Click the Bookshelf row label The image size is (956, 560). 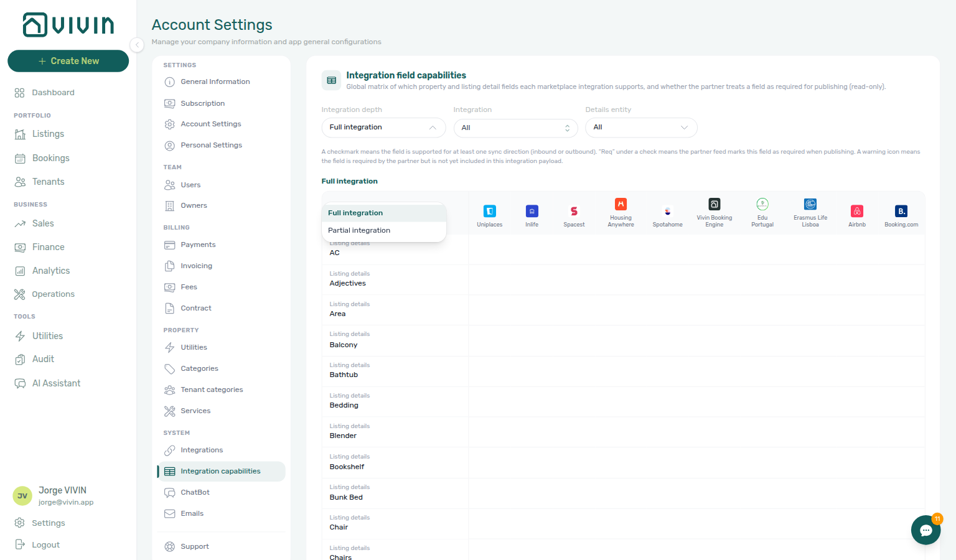tap(347, 467)
